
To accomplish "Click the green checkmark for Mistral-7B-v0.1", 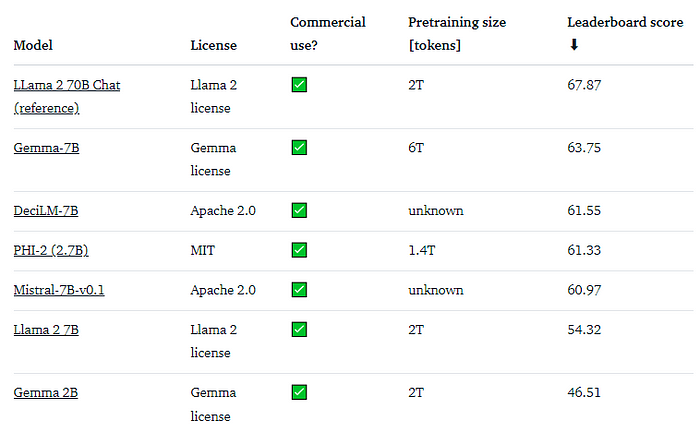I will (x=299, y=290).
